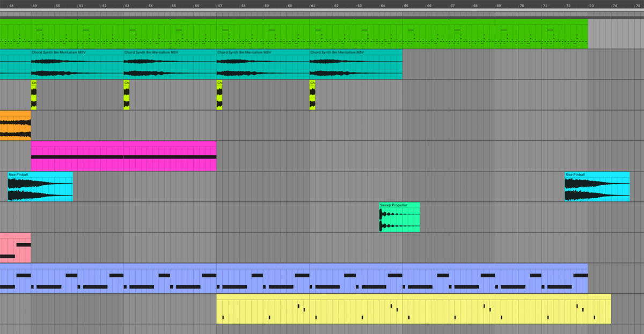Select the small lime 'Ch' clip at bar 53
The width and height of the screenshot is (644, 334).
click(127, 95)
